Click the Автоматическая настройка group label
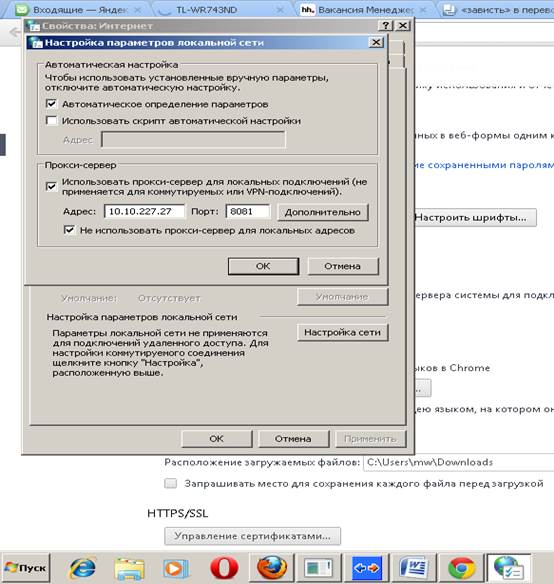 pyautogui.click(x=111, y=65)
